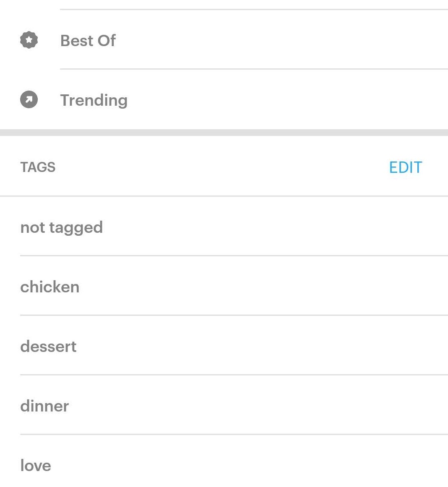
Task: Open the Trending section
Action: pyautogui.click(x=94, y=100)
